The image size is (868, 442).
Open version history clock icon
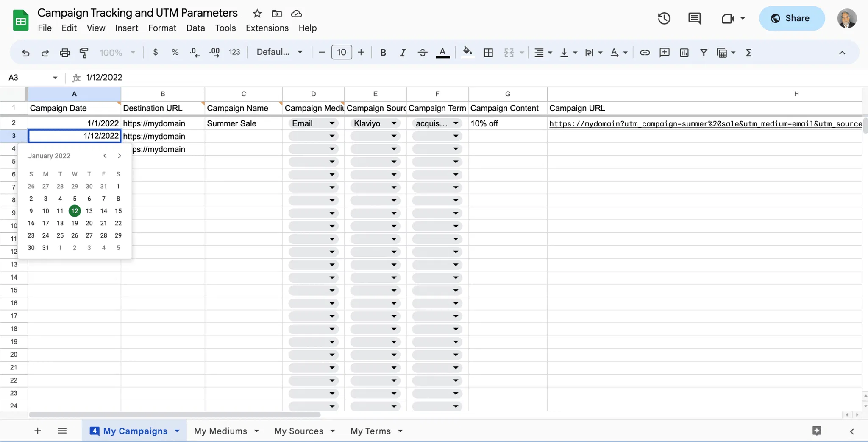[664, 18]
